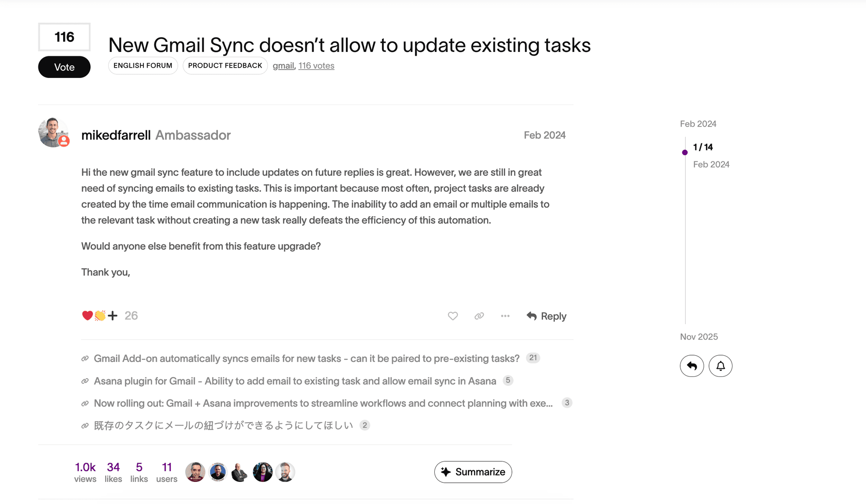Viewport: 866px width, 504px height.
Task: Toggle topic notifications with the bell icon
Action: click(x=720, y=366)
